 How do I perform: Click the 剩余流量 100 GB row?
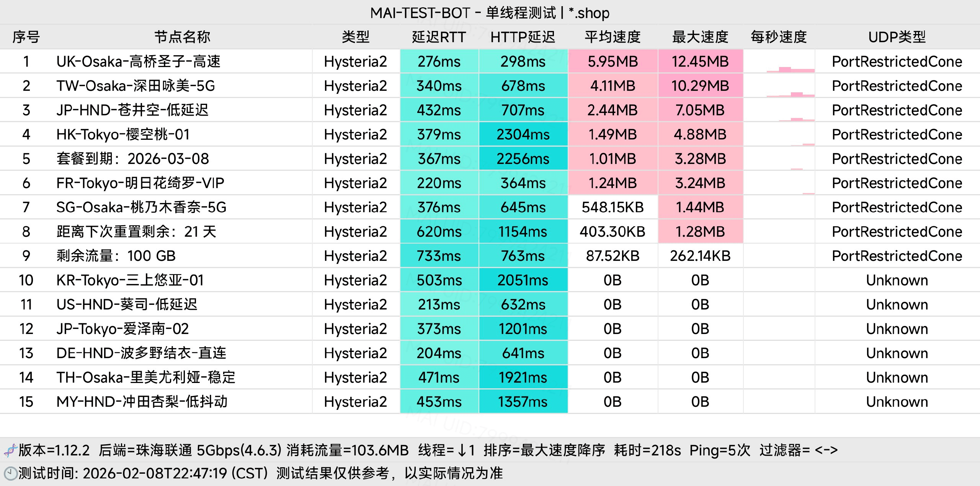[116, 256]
